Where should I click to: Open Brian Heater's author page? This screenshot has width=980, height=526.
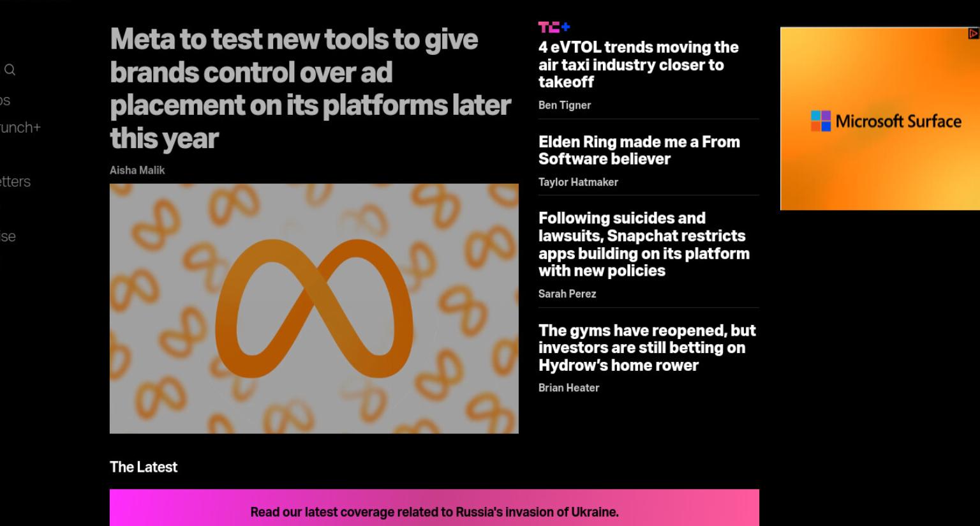click(x=569, y=387)
